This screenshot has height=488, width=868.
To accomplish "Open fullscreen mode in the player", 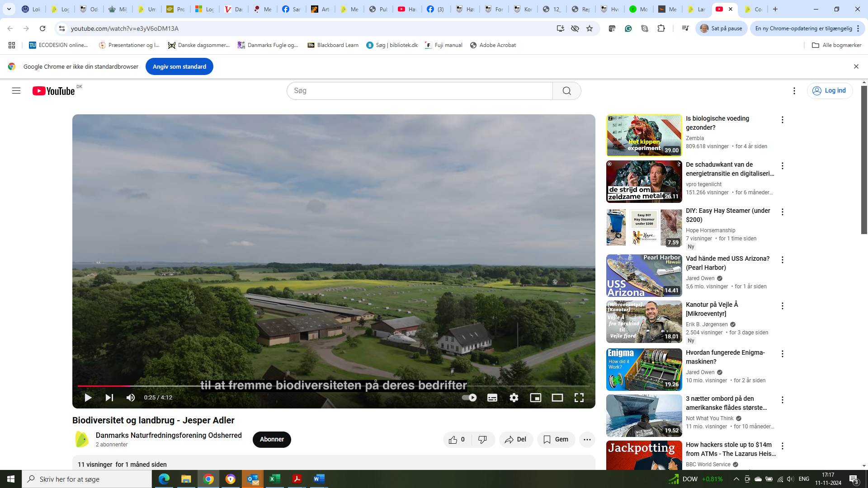I will [579, 398].
